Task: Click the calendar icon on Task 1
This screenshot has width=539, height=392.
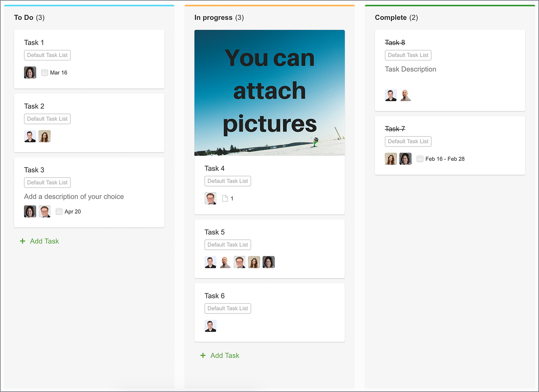Action: (x=44, y=72)
